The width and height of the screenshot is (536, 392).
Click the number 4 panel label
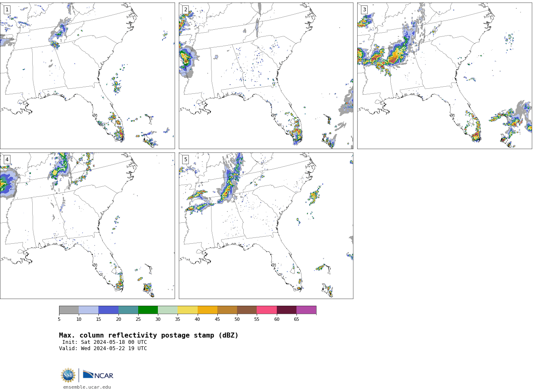[x=7, y=160]
